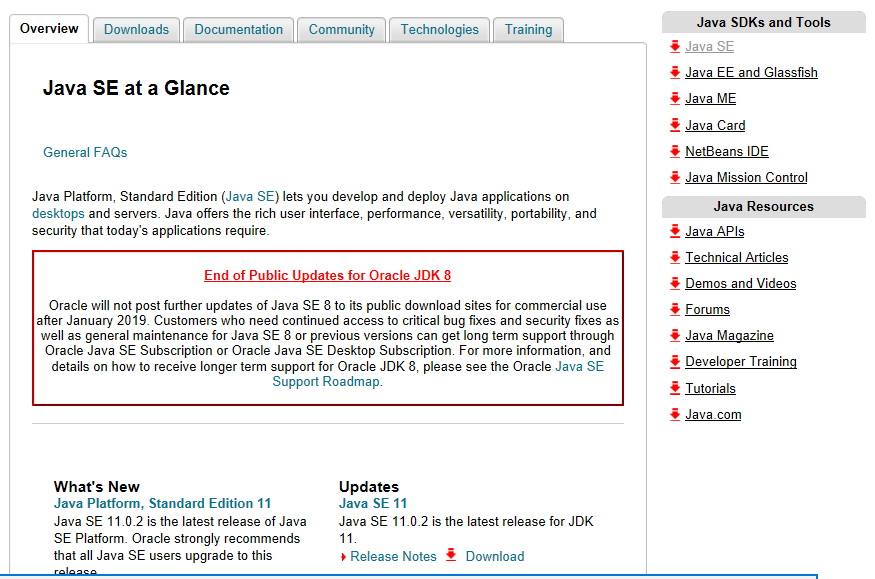
Task: Click the red icon next to Forums
Action: [675, 309]
